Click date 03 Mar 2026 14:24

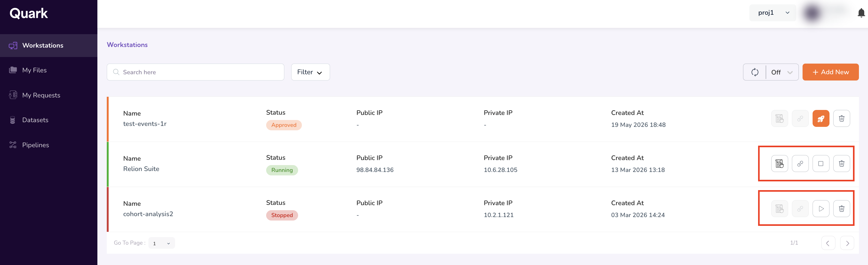[x=638, y=215]
